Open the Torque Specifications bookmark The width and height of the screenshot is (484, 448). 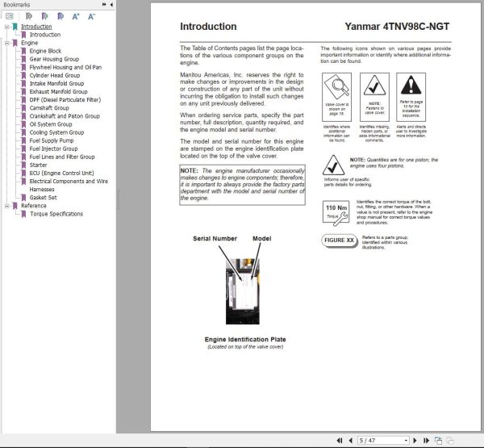pyautogui.click(x=56, y=214)
